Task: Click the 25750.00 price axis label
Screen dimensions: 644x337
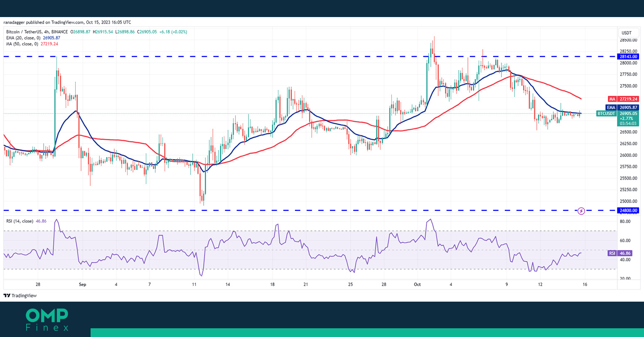Action: (x=629, y=167)
